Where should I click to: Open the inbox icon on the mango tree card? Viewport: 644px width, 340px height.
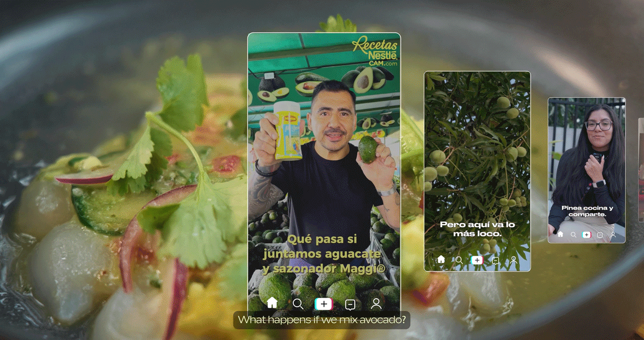click(496, 260)
